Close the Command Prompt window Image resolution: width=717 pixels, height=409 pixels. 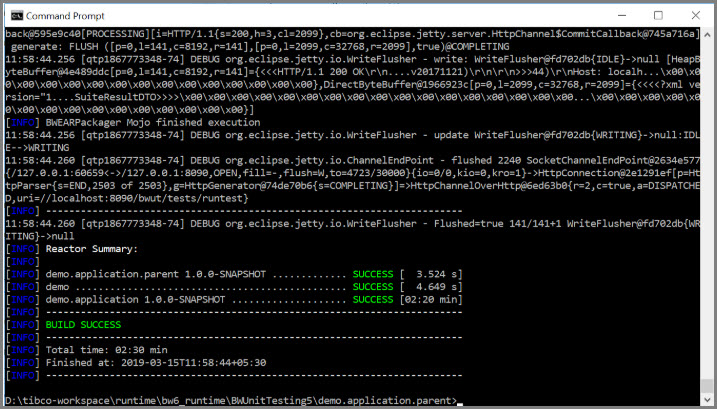point(696,16)
